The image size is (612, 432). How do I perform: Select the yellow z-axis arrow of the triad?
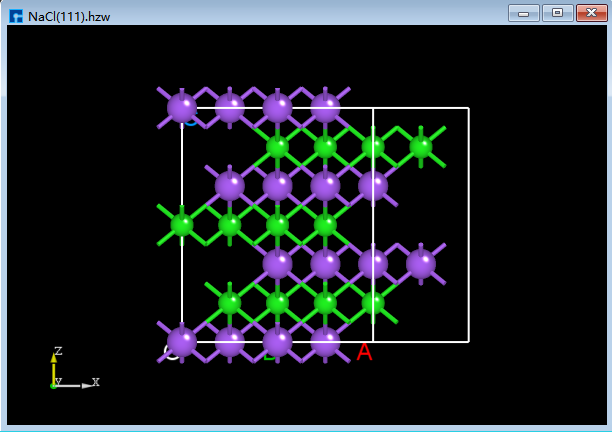(x=53, y=369)
